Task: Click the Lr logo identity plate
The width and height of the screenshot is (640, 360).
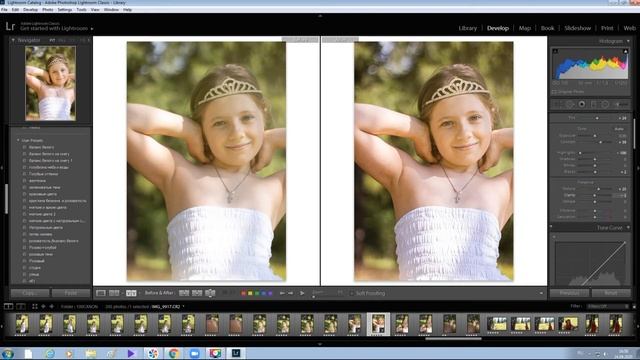Action: click(x=10, y=27)
